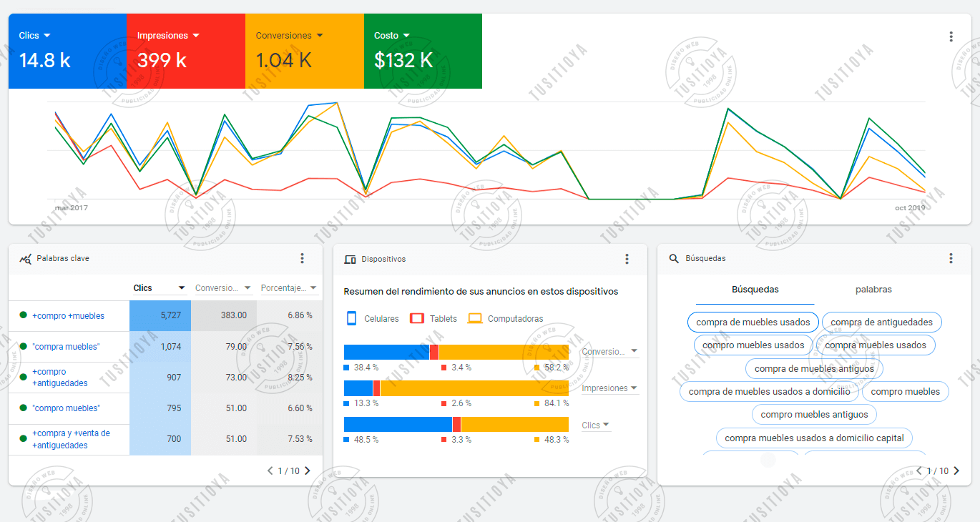This screenshot has width=980, height=522.
Task: Select search chip compro muebles antiguos
Action: (814, 414)
